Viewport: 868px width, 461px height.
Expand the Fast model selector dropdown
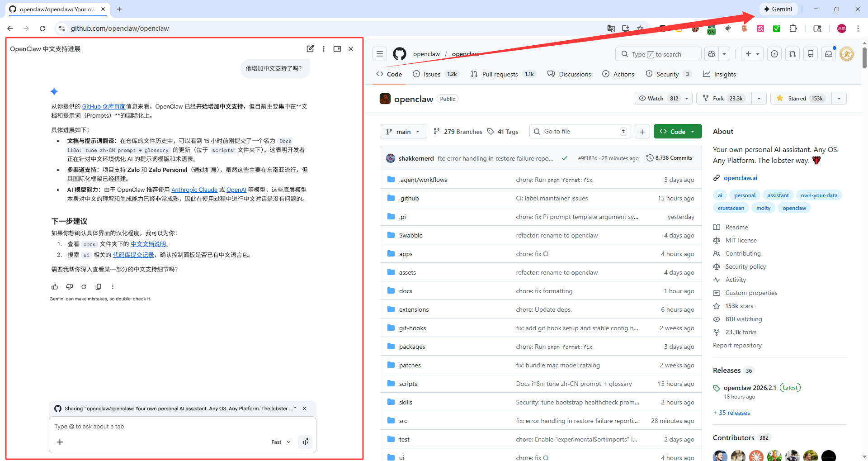pos(281,442)
